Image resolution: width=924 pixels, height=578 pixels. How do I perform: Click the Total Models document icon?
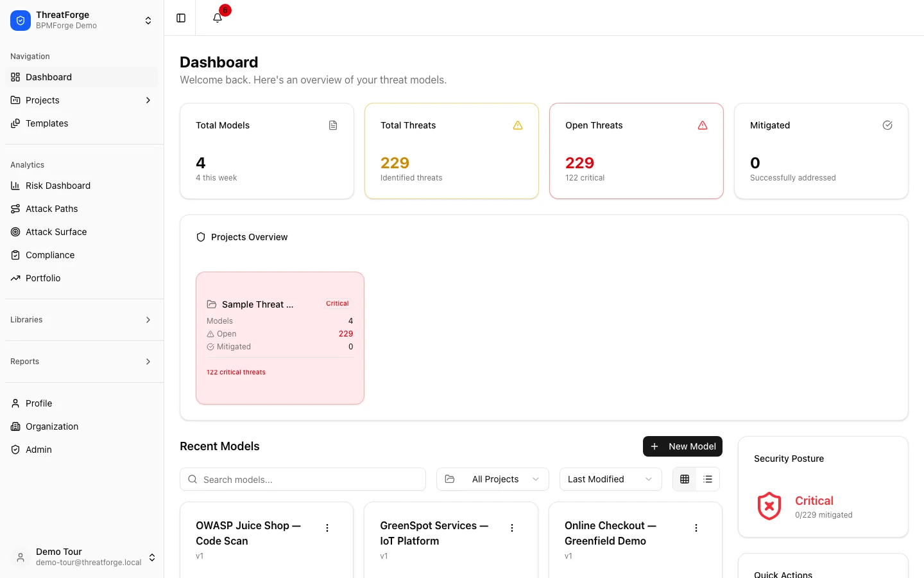(333, 125)
